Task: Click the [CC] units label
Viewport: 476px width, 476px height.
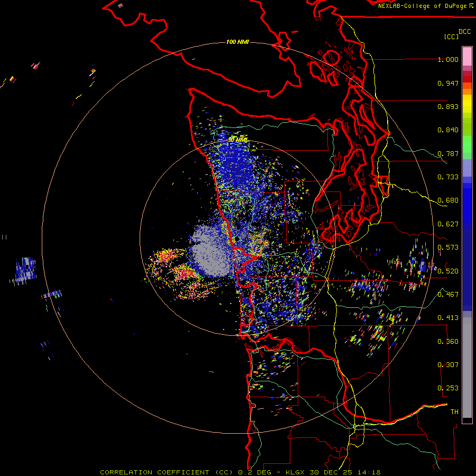Action: pyautogui.click(x=451, y=36)
